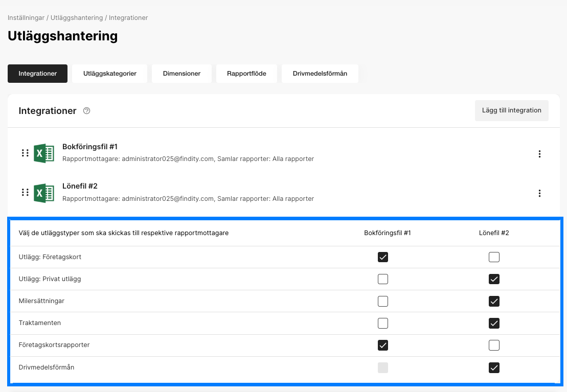Click Inställningar in the breadcrumb

(x=26, y=18)
